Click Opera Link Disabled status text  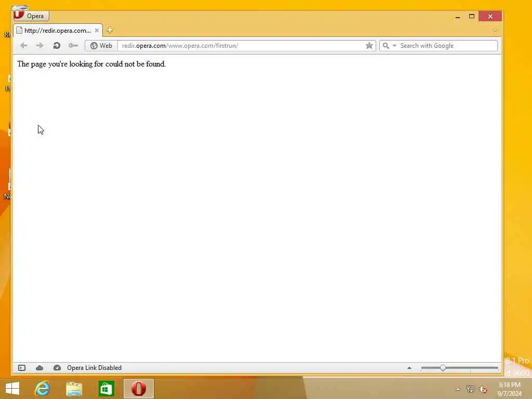click(95, 368)
